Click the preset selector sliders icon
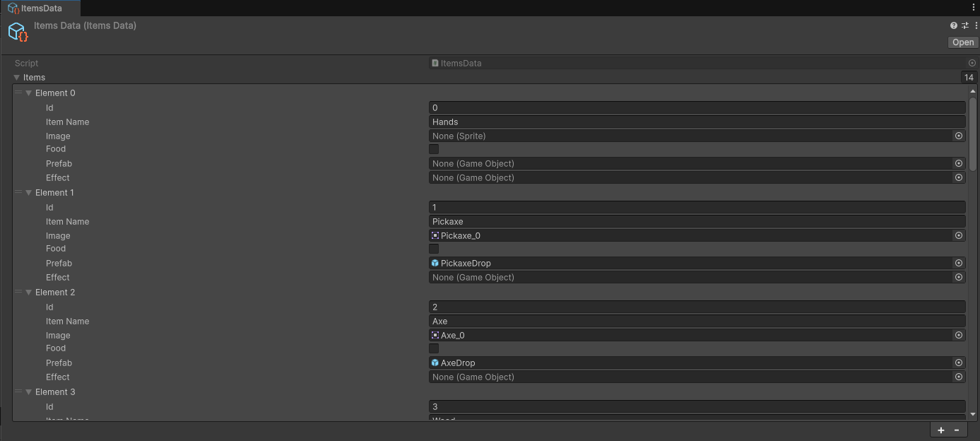Viewport: 980px width, 441px height. click(965, 25)
